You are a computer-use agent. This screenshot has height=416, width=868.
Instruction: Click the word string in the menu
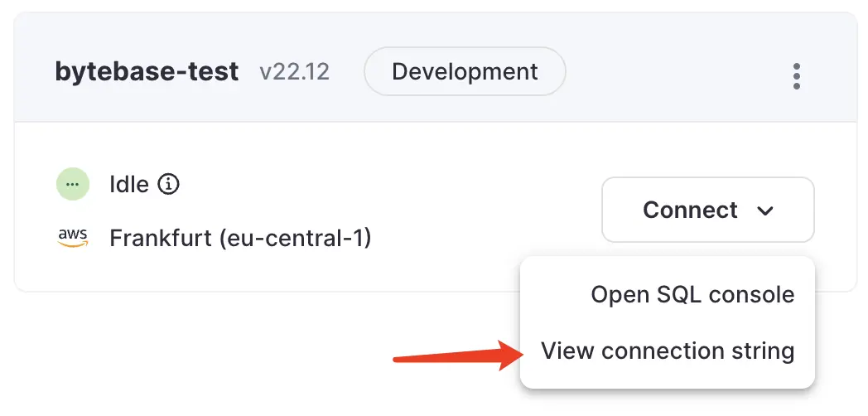[x=761, y=352]
